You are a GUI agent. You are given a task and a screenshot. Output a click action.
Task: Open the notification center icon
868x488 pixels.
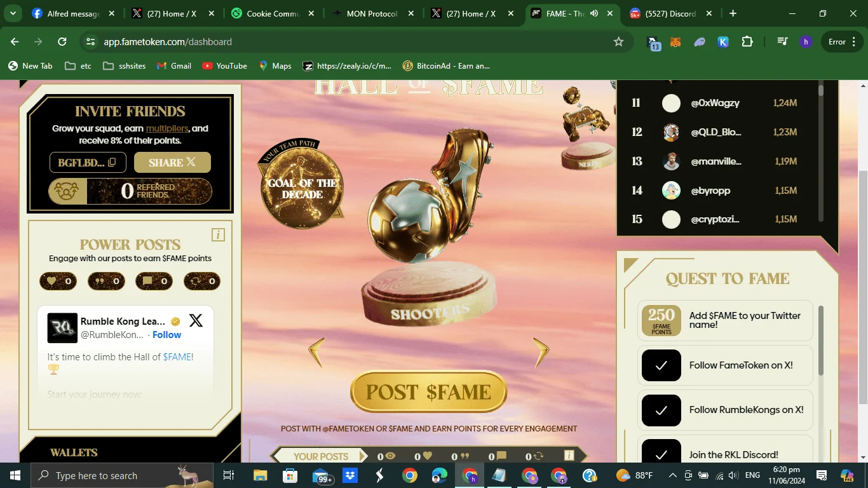point(822,475)
